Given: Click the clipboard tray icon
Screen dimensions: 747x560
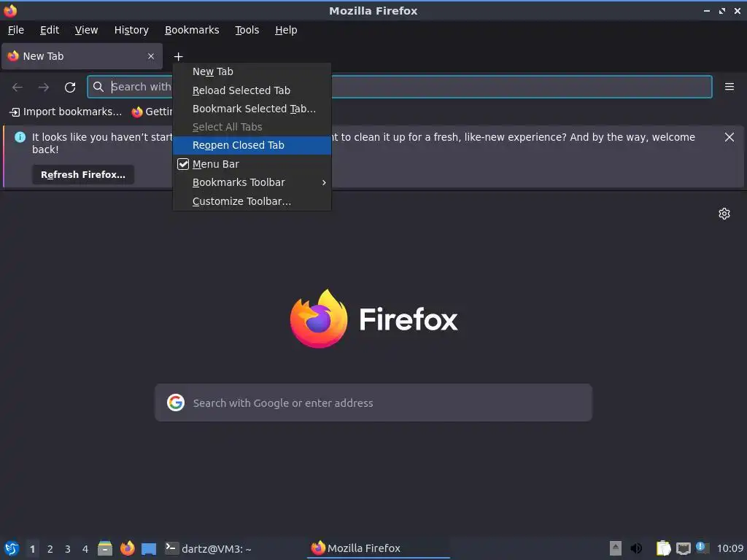Looking at the screenshot, I should point(663,548).
